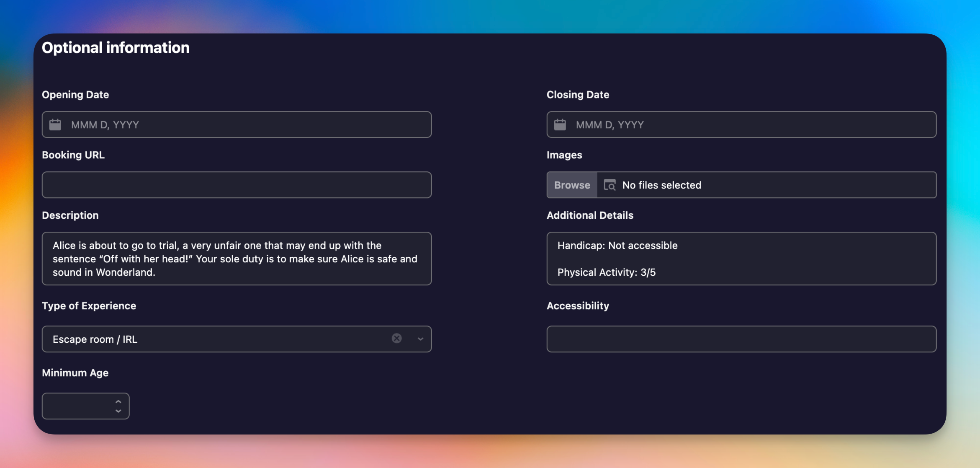Click the Type of Experience label
The width and height of the screenshot is (980, 468).
[x=89, y=306]
